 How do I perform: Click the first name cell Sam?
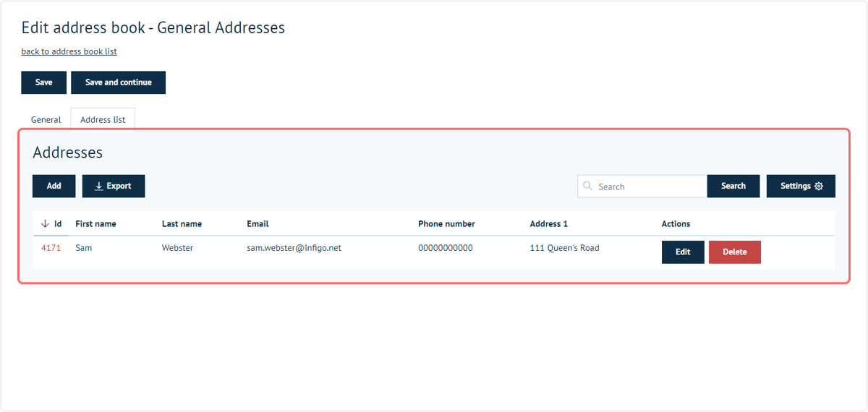click(x=83, y=248)
